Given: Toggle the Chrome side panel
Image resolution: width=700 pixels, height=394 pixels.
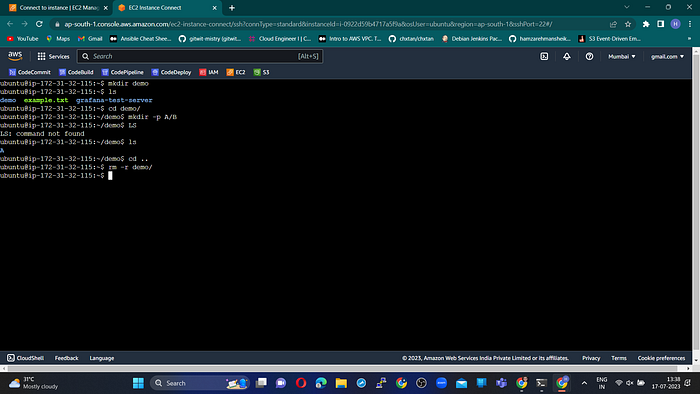Looking at the screenshot, I should (661, 24).
